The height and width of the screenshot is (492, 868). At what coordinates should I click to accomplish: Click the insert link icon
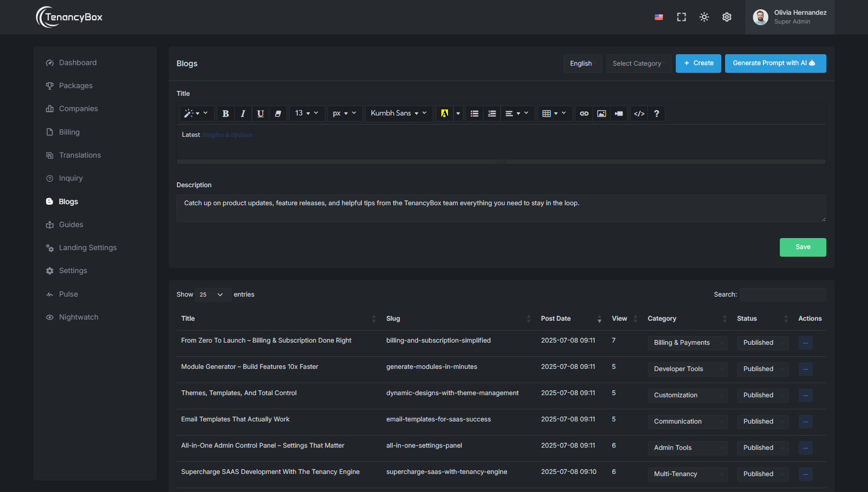584,113
